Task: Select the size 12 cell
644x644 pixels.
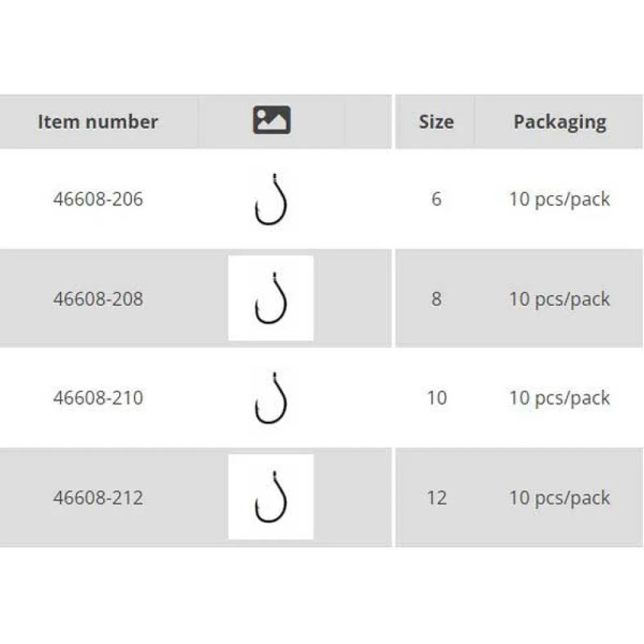Action: (x=436, y=497)
